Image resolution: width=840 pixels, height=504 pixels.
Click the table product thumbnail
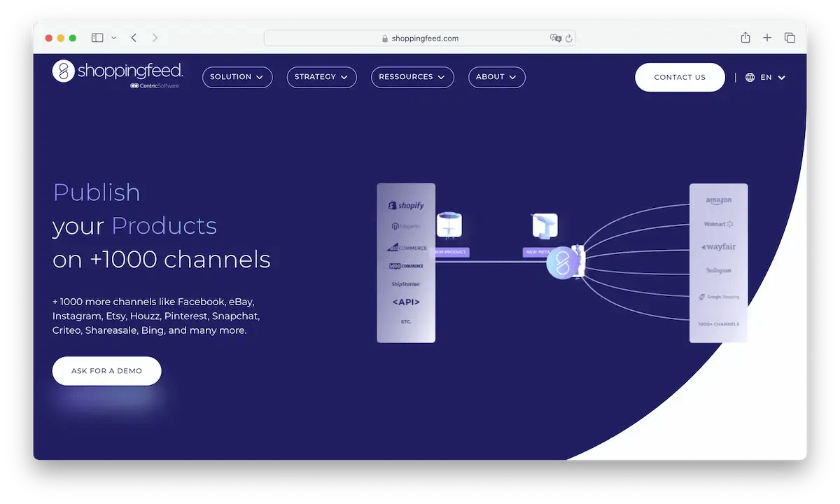(x=449, y=226)
